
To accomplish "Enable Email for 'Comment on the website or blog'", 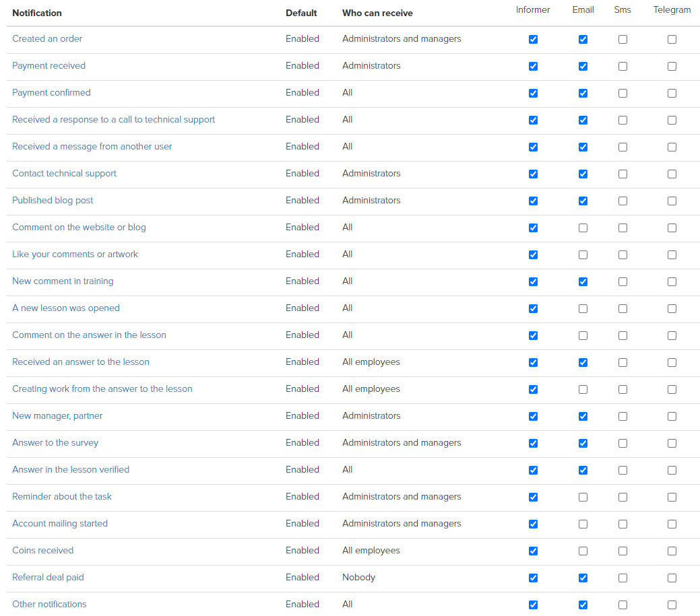I will 583,228.
